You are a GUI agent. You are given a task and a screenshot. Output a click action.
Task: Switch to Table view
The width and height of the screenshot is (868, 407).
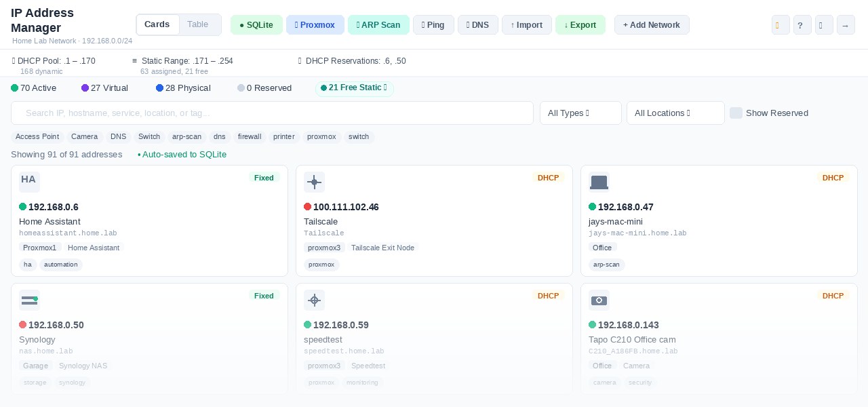coord(198,24)
